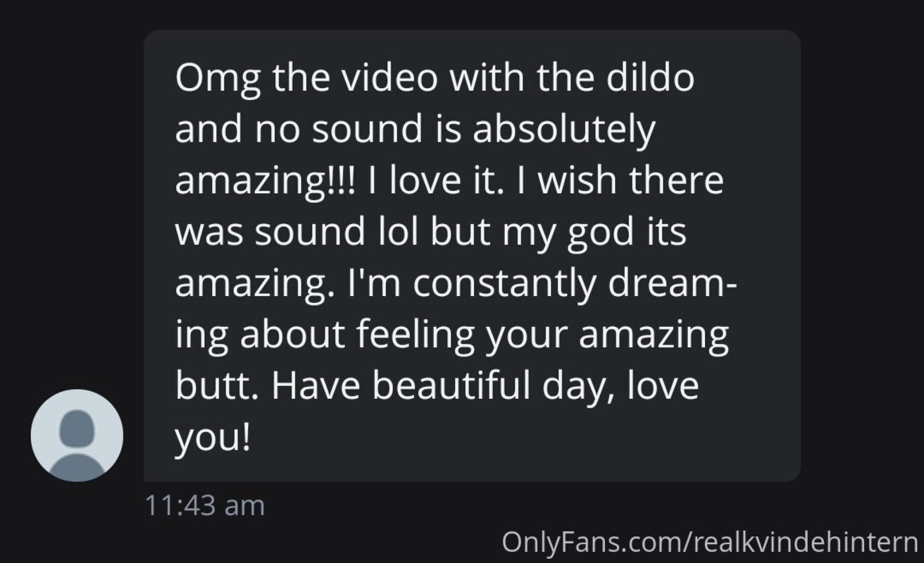The image size is (924, 563).
Task: Click the hyphenated word "dream-" at the line end
Action: click(x=672, y=283)
